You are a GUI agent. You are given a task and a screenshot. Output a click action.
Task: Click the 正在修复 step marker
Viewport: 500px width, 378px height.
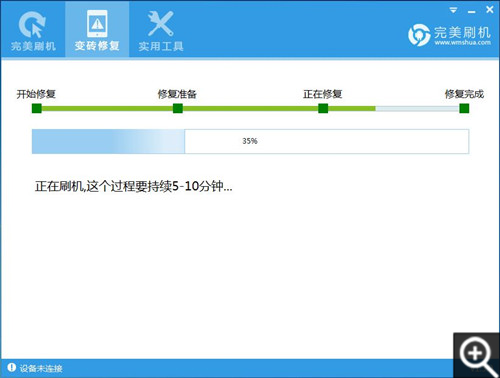point(323,108)
